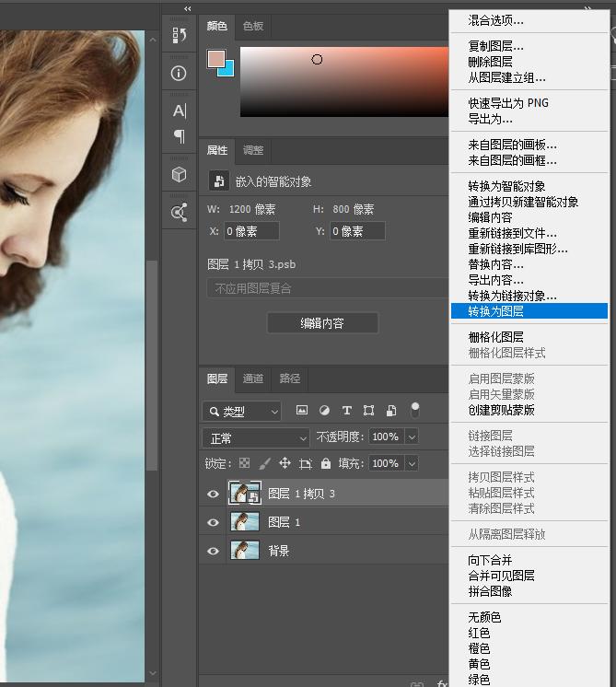Image resolution: width=616 pixels, height=687 pixels.
Task: Expand the 填充 fill dropdown arrow
Action: [x=412, y=463]
